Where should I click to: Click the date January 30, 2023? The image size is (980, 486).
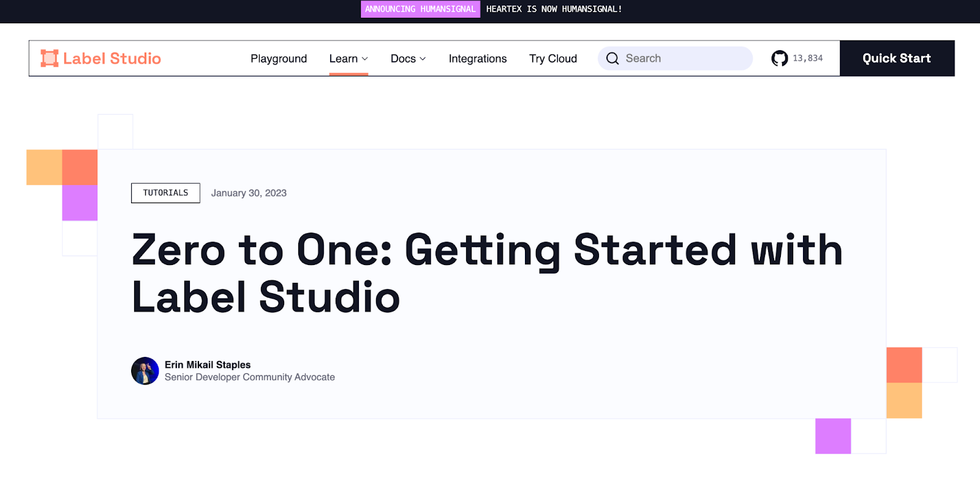249,193
